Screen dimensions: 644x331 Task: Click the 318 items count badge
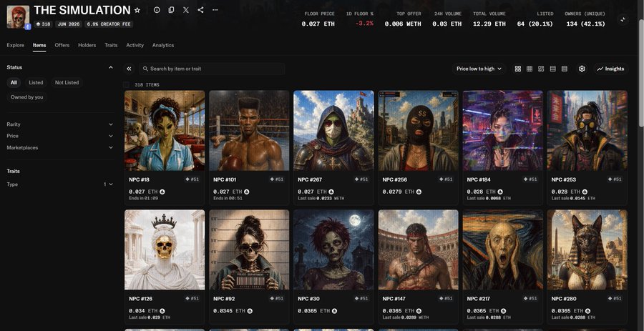[43, 24]
